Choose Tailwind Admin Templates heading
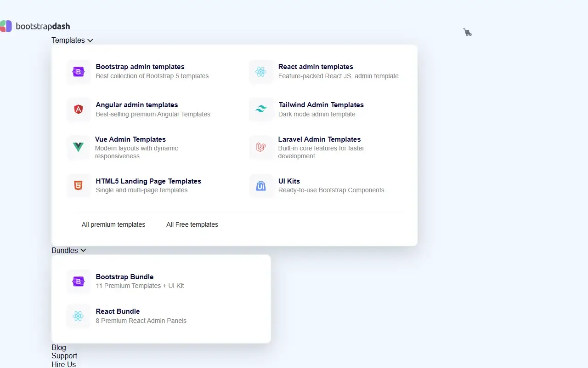 pyautogui.click(x=321, y=105)
